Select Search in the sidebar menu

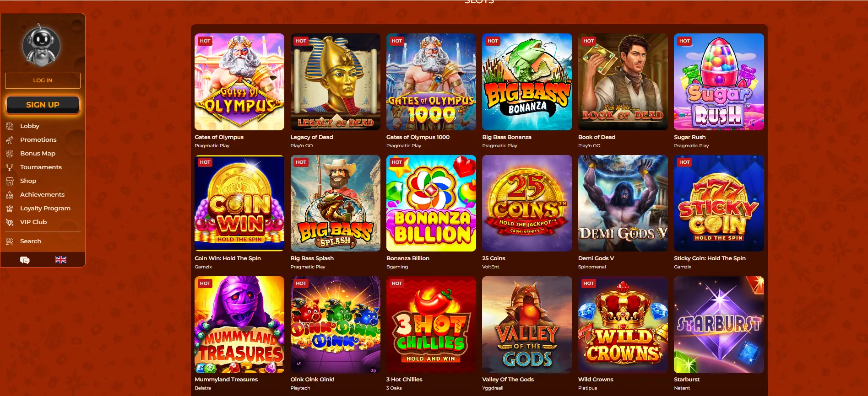(x=31, y=241)
